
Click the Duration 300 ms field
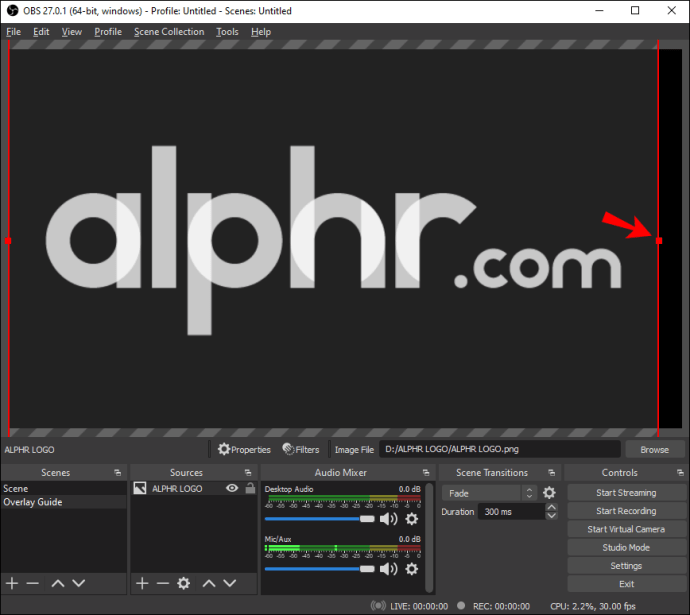tap(511, 512)
